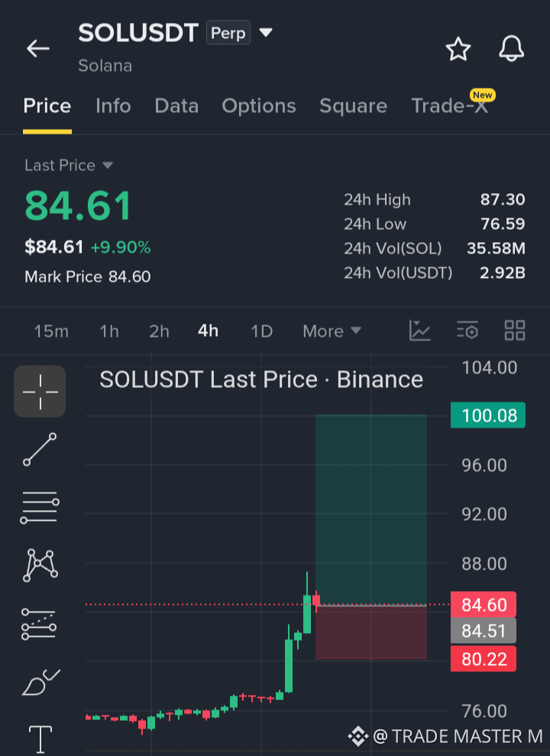Select the horizontal lines drawing tool
This screenshot has width=550, height=756.
pyautogui.click(x=40, y=508)
